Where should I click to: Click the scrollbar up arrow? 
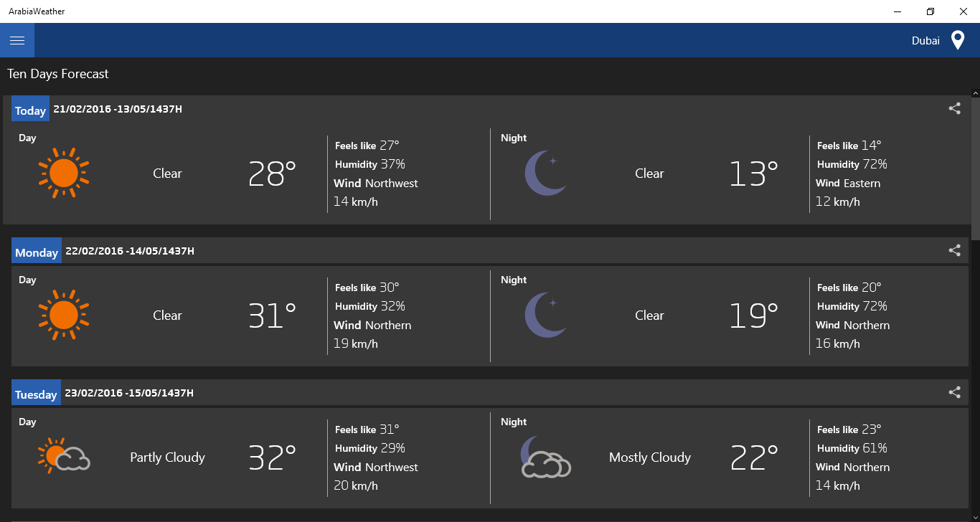click(x=976, y=93)
